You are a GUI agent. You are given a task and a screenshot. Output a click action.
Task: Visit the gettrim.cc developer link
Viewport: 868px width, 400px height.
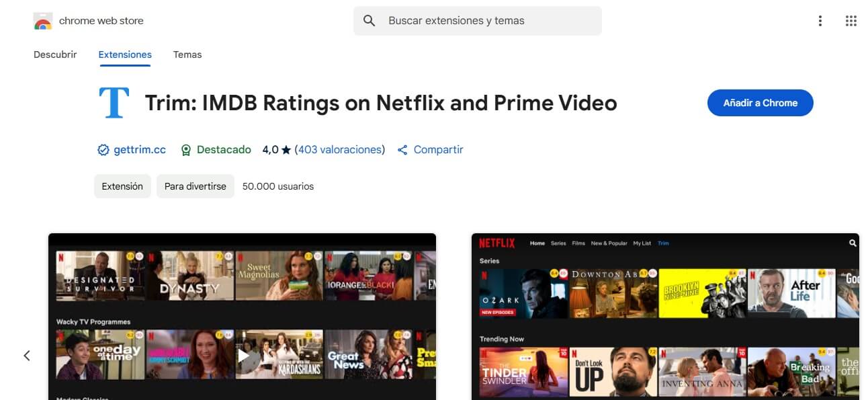tap(140, 150)
